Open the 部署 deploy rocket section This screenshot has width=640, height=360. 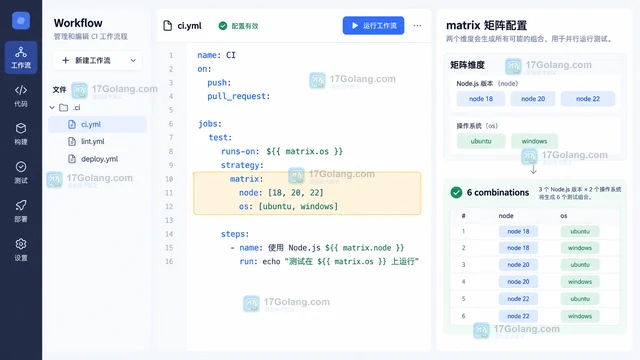coord(21,211)
